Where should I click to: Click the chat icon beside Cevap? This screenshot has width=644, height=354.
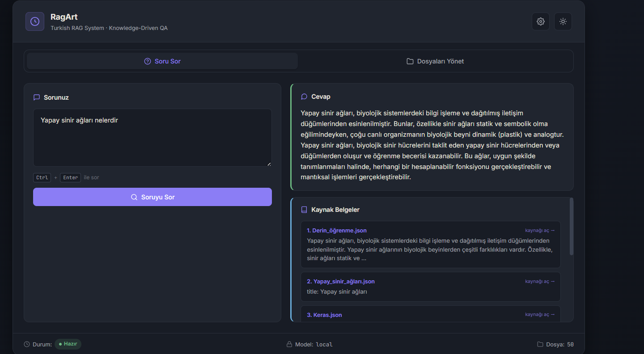[x=304, y=97]
